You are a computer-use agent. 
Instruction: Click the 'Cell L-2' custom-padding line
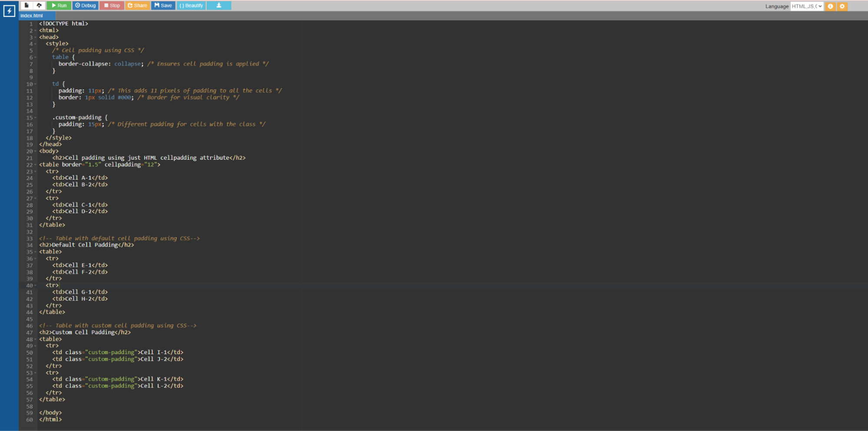[x=118, y=386]
